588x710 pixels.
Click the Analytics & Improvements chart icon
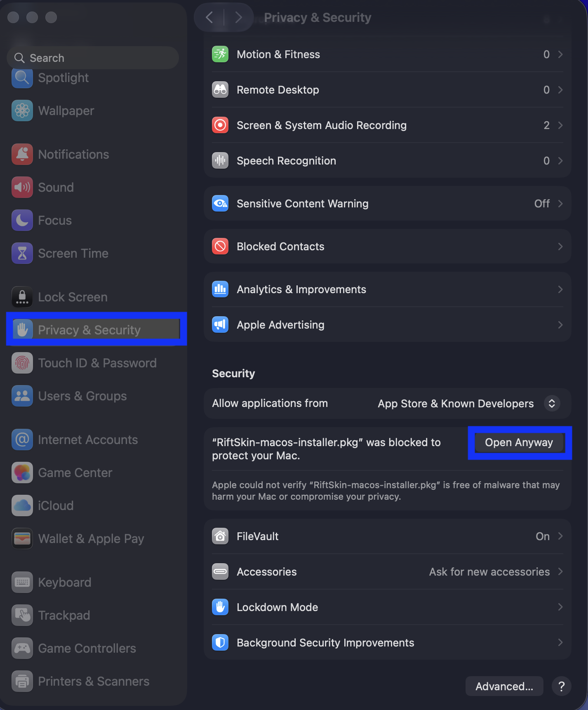pos(220,289)
